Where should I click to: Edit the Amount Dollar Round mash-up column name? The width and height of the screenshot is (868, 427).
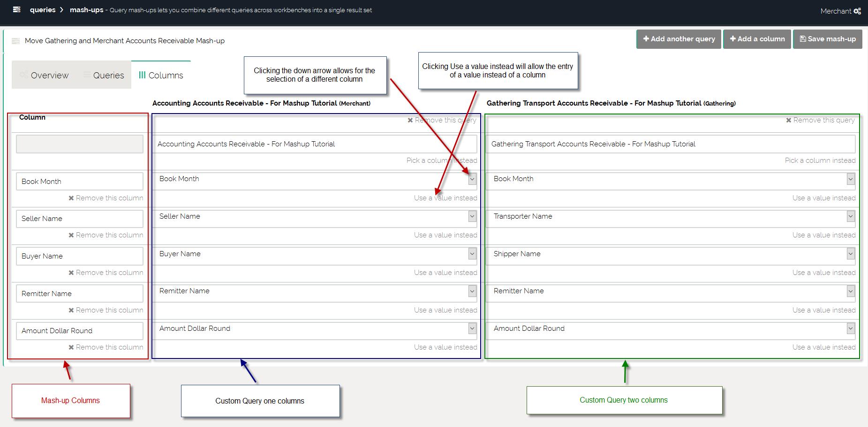[x=80, y=331]
